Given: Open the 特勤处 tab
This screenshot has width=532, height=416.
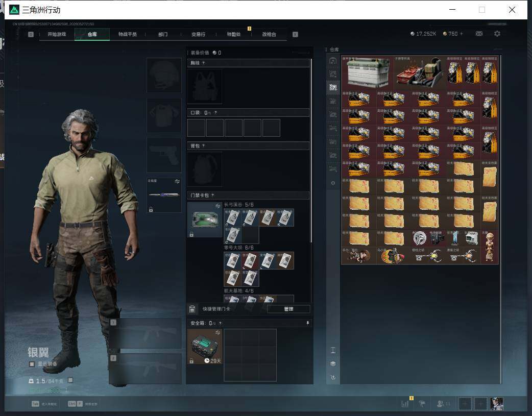Looking at the screenshot, I should (x=234, y=34).
